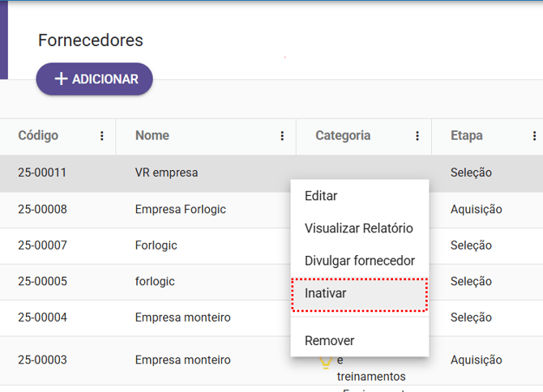This screenshot has height=392, width=543.
Task: Click the ADICIONAR button
Action: coord(94,79)
